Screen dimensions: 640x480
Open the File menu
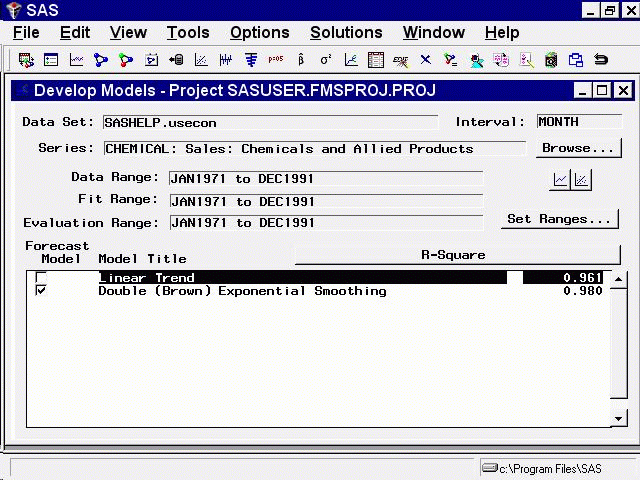26,33
